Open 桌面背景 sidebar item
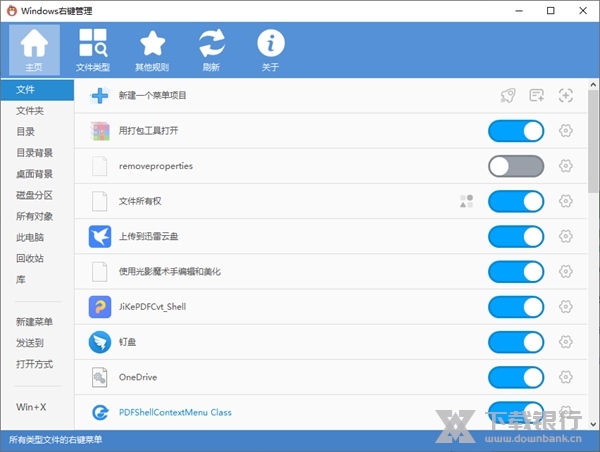The width and height of the screenshot is (600, 452). [37, 174]
